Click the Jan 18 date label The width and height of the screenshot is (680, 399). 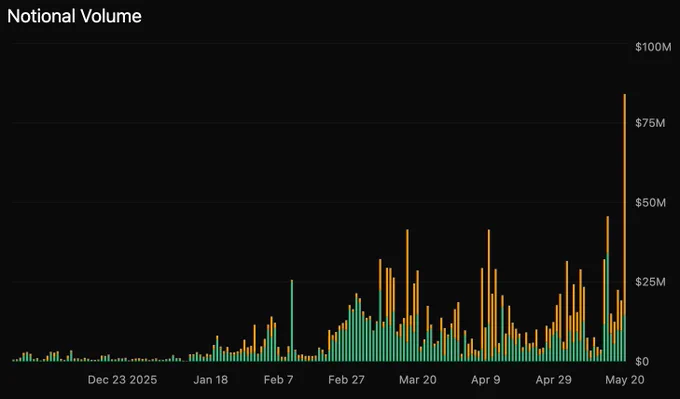210,380
